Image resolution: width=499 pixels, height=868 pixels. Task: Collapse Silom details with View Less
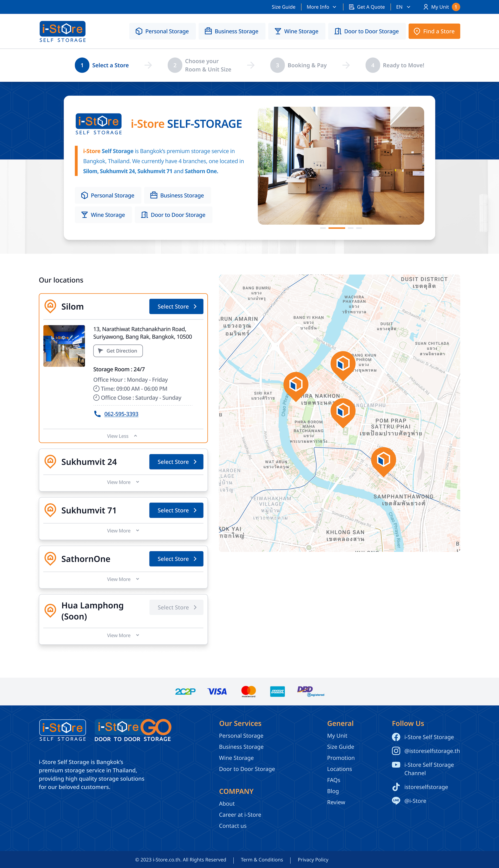tap(122, 436)
